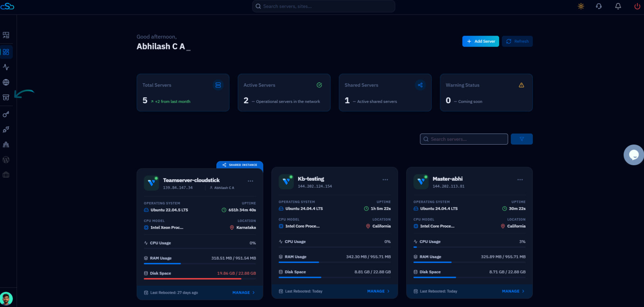Click the Abhilash C A owner label
The height and width of the screenshot is (307, 644).
point(224,188)
